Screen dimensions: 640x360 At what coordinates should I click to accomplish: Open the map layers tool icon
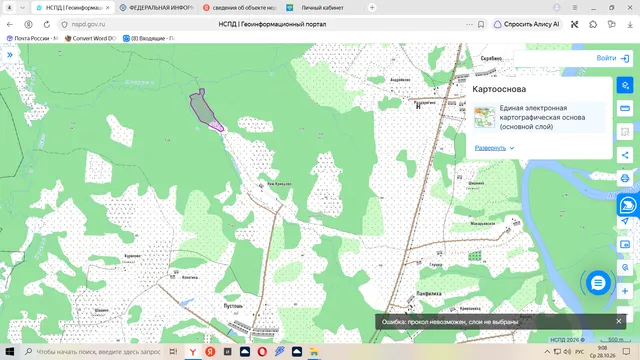point(624,85)
